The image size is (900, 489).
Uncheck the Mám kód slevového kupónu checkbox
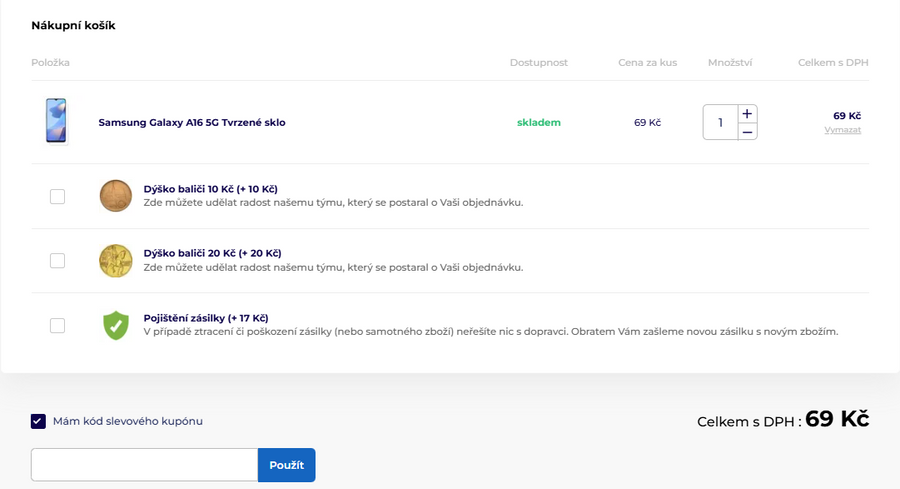pyautogui.click(x=38, y=421)
